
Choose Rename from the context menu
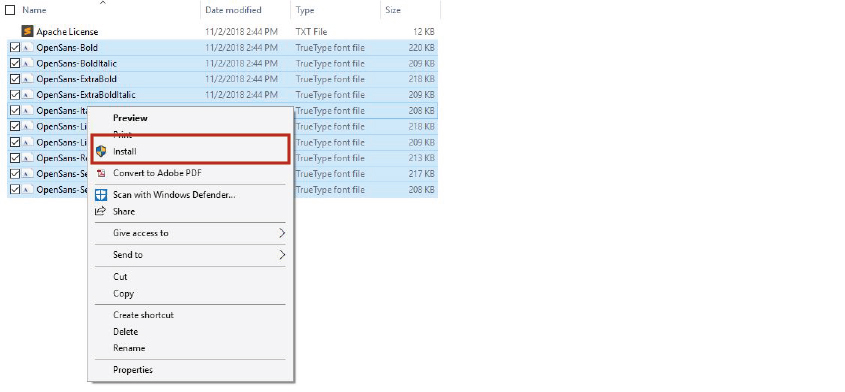pyautogui.click(x=129, y=348)
